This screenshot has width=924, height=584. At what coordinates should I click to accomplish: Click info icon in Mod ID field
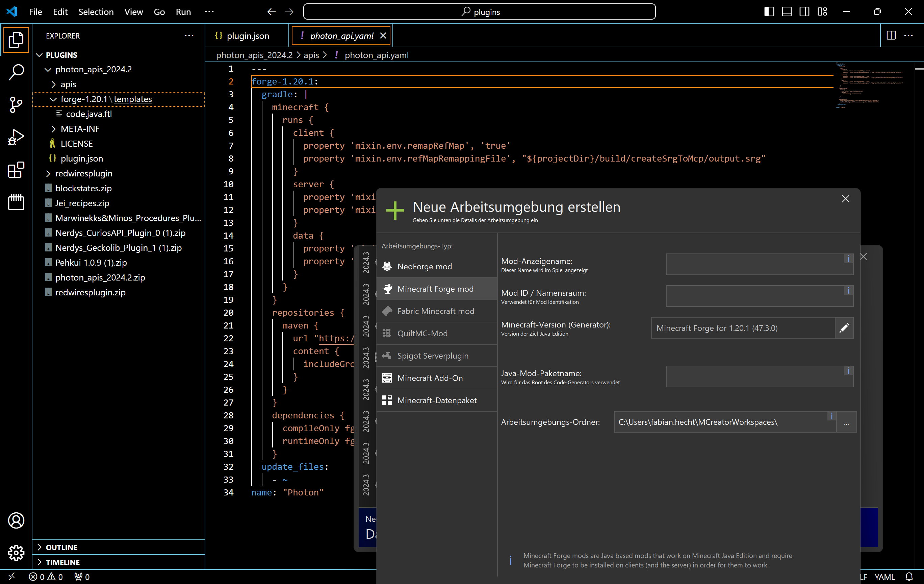point(848,290)
